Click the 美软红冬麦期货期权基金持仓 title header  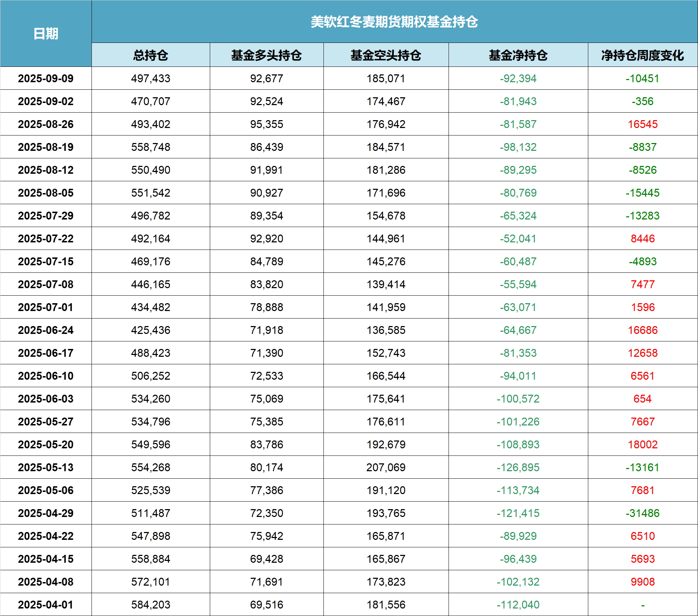coord(394,22)
